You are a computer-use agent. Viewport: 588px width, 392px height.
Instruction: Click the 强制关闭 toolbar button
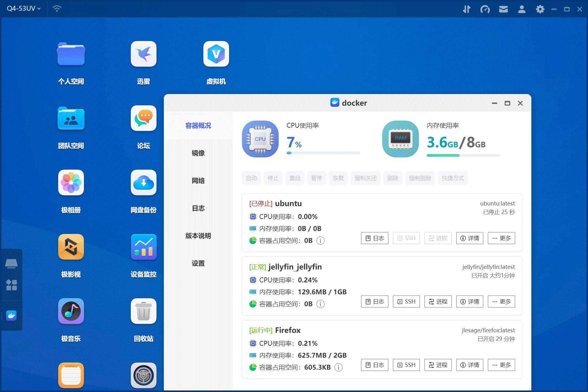click(x=365, y=178)
